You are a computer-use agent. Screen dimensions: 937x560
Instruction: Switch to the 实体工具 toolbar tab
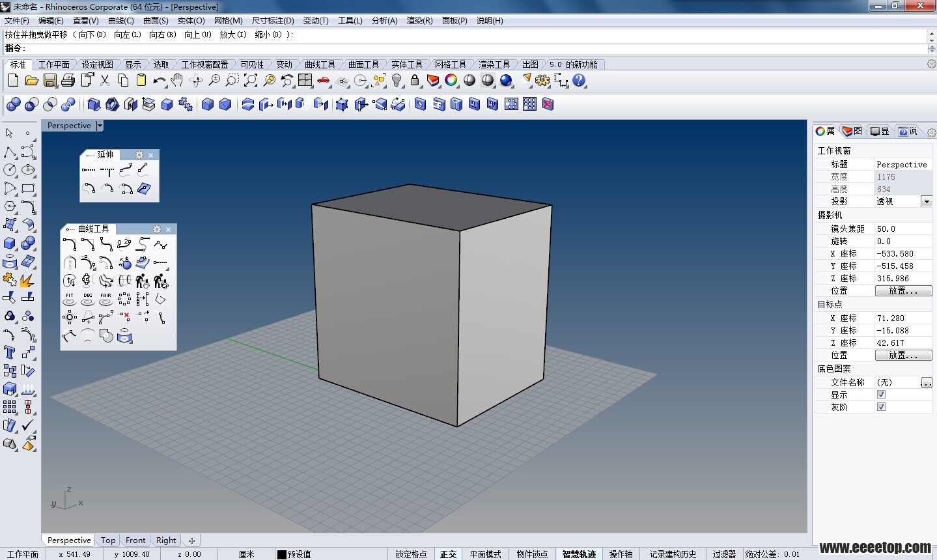click(407, 64)
